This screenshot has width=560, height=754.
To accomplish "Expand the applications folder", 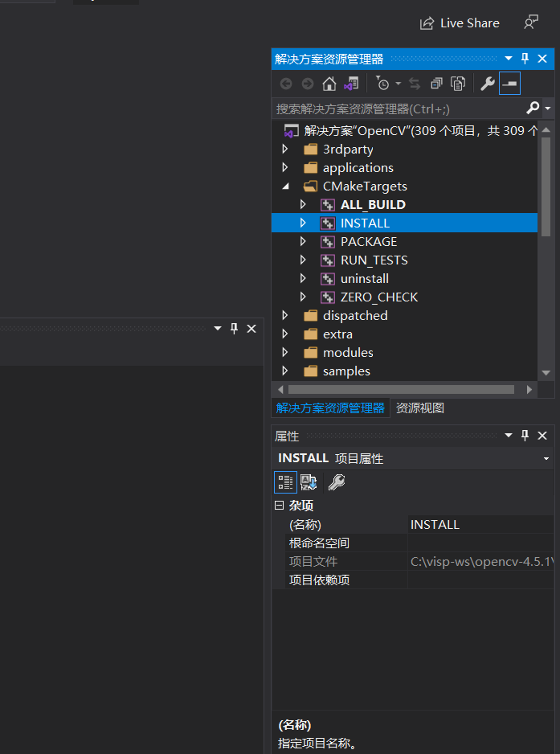I will (x=284, y=167).
